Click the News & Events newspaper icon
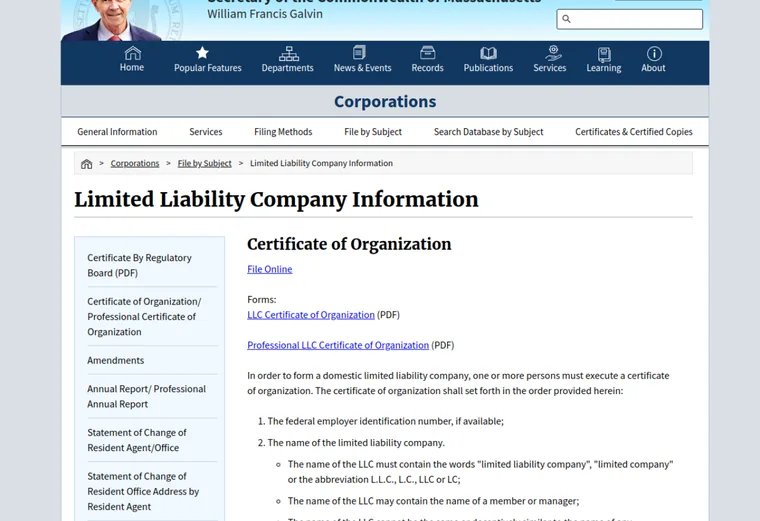Screen dimensions: 760x521 tap(359, 52)
